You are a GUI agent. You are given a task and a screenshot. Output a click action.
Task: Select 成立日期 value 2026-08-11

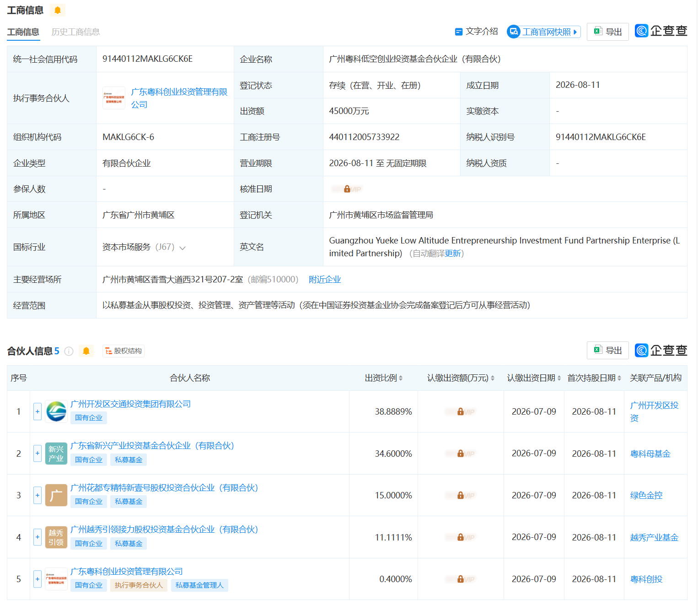coord(578,85)
